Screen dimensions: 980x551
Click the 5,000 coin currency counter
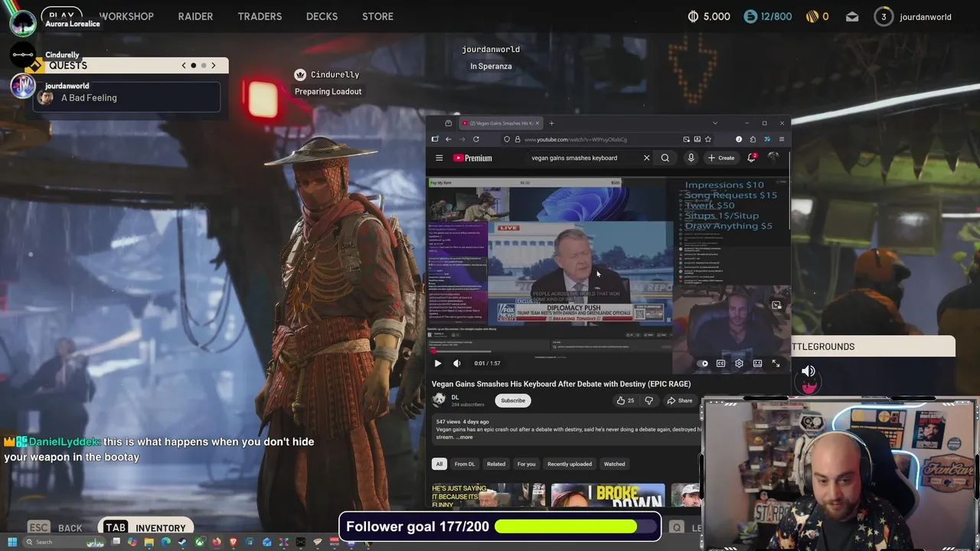pyautogui.click(x=709, y=16)
